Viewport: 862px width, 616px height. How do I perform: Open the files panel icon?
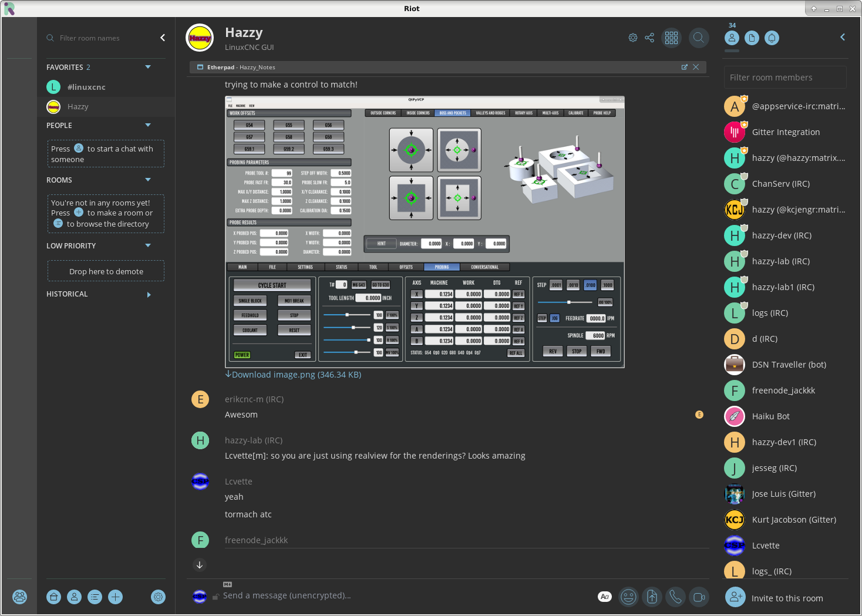[x=752, y=38]
